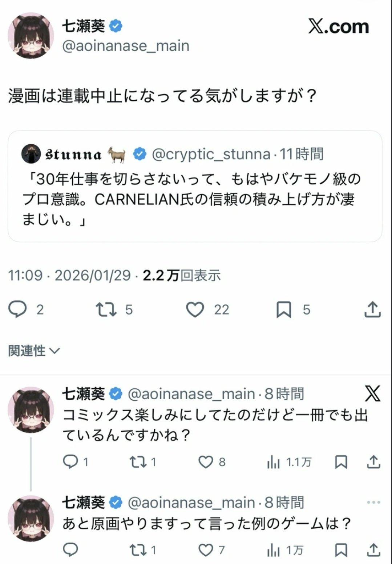Open the Stunna avatar in the quoted post
The height and width of the screenshot is (564, 392).
31,154
